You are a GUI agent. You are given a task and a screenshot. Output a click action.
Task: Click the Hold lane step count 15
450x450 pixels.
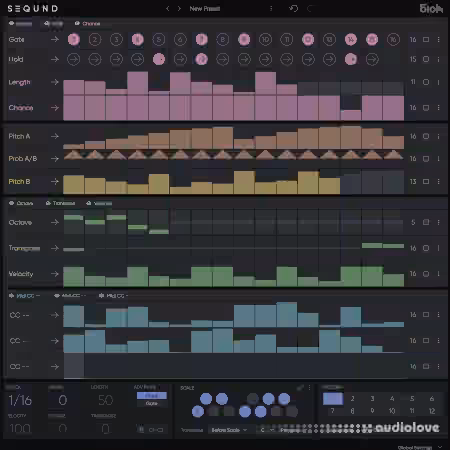tap(413, 59)
